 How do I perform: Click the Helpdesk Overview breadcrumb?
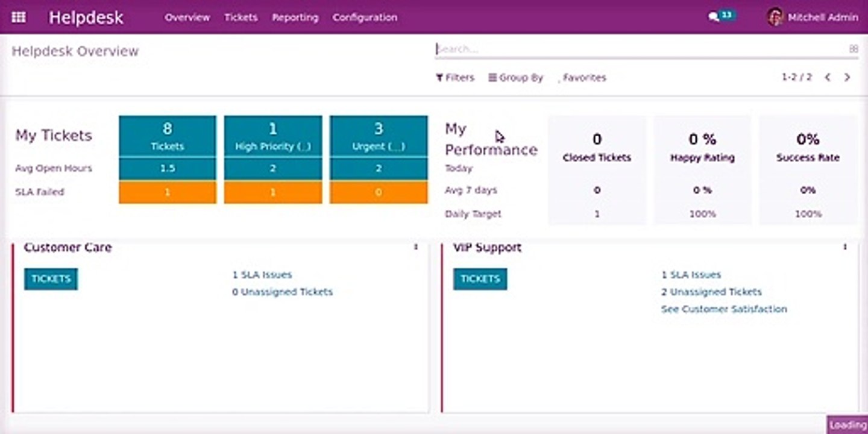coord(75,51)
